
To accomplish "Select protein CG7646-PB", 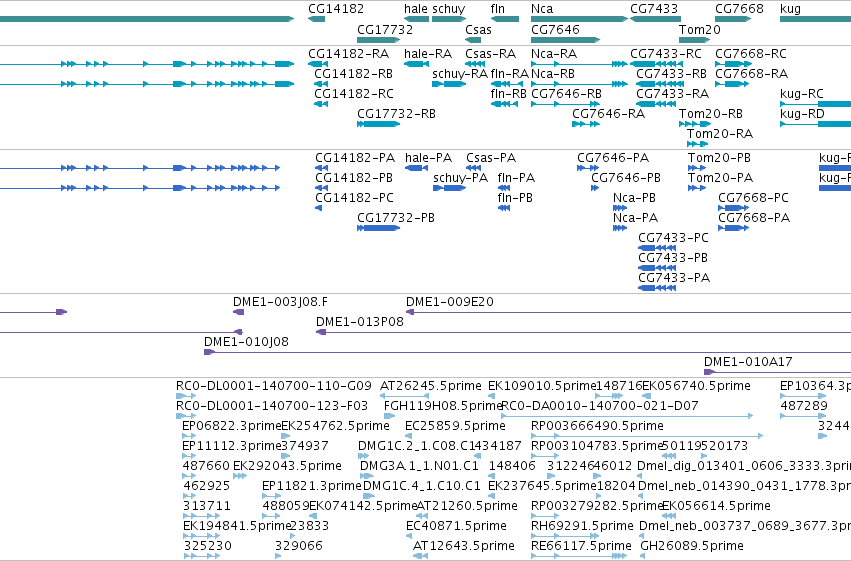I will pyautogui.click(x=626, y=178).
